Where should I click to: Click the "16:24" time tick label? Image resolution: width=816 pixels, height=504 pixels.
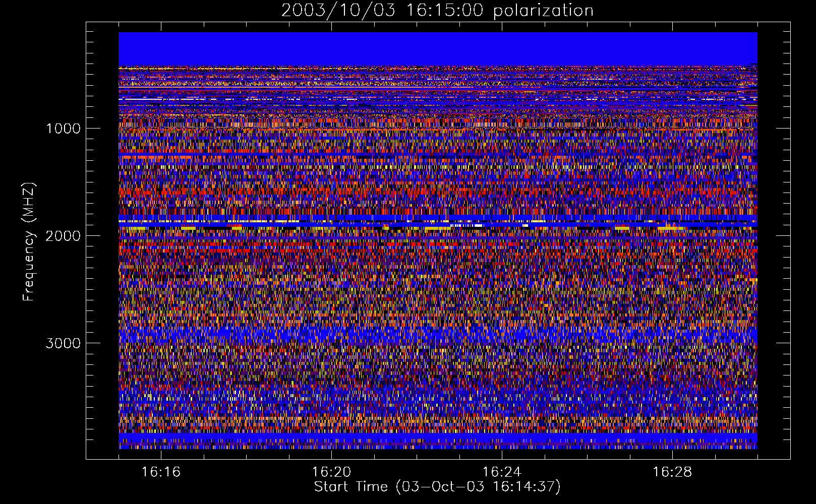[502, 472]
